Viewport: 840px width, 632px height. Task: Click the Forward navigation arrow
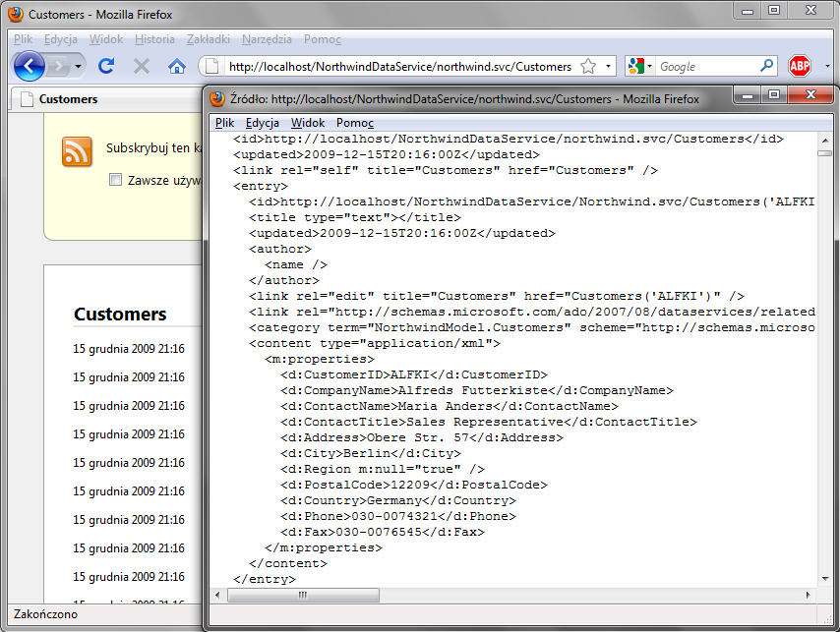click(58, 67)
